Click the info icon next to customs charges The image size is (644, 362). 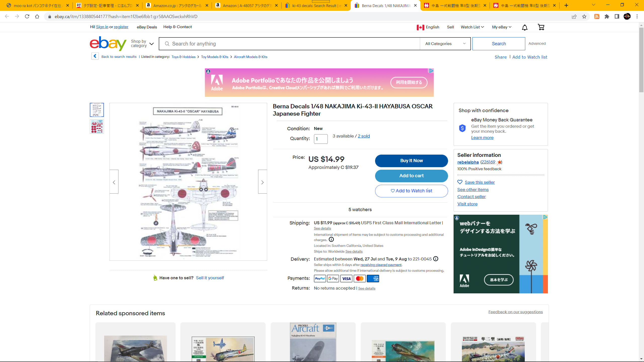pos(331,240)
